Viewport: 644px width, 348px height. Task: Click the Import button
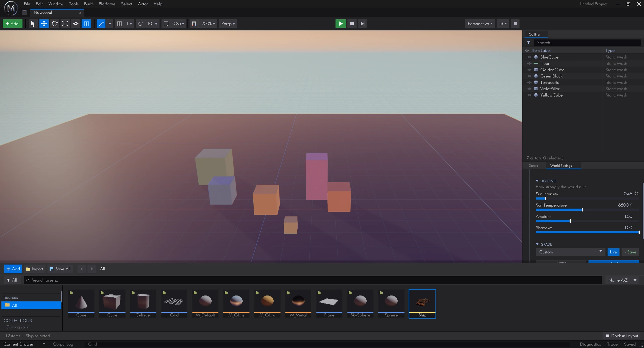[x=35, y=269]
